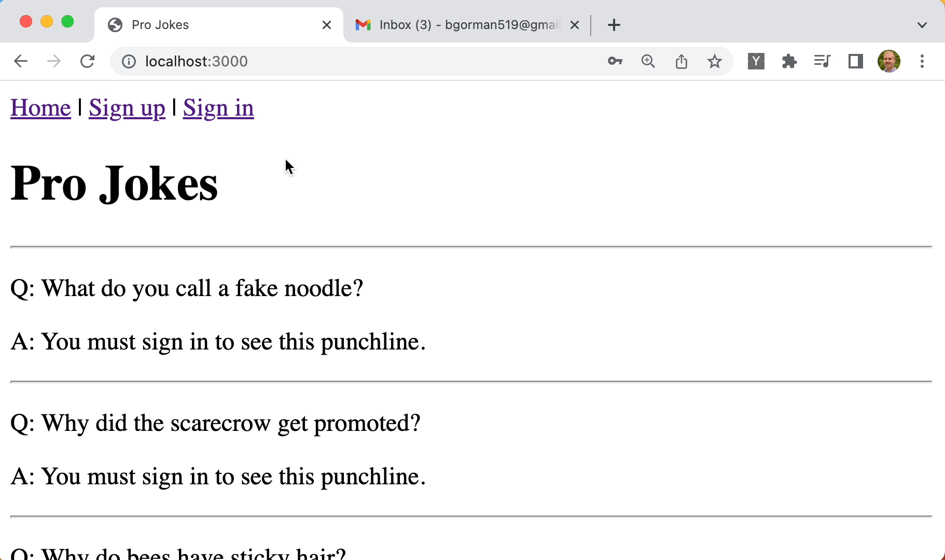Image resolution: width=945 pixels, height=560 pixels.
Task: Share this page using the share icon
Action: click(x=682, y=61)
